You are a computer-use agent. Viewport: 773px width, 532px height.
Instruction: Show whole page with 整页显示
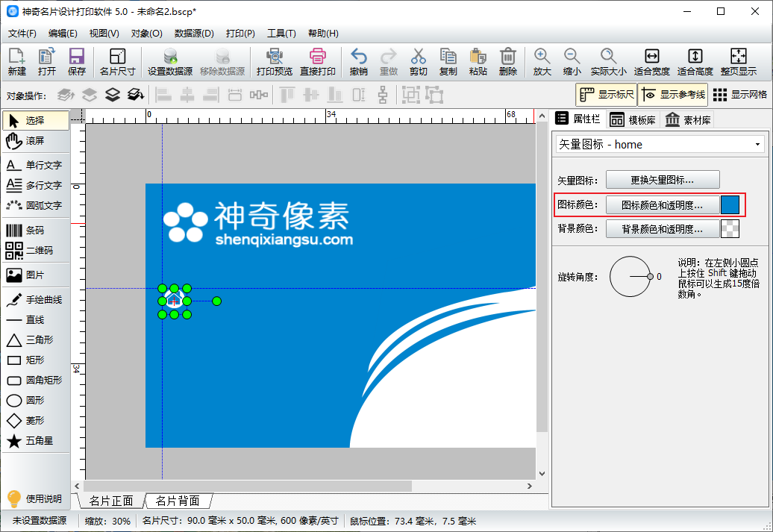tap(739, 62)
